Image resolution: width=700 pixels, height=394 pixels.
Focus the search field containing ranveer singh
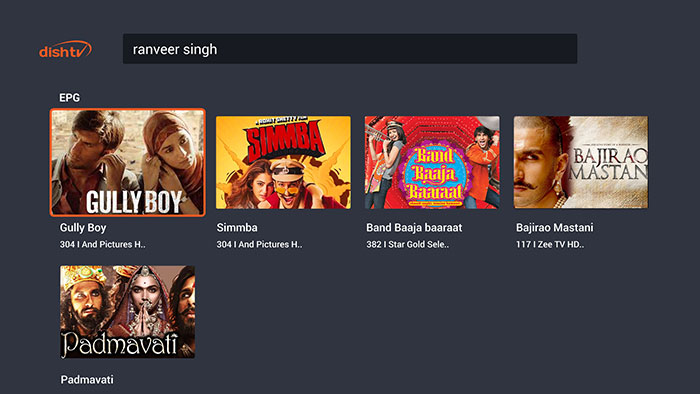click(350, 49)
